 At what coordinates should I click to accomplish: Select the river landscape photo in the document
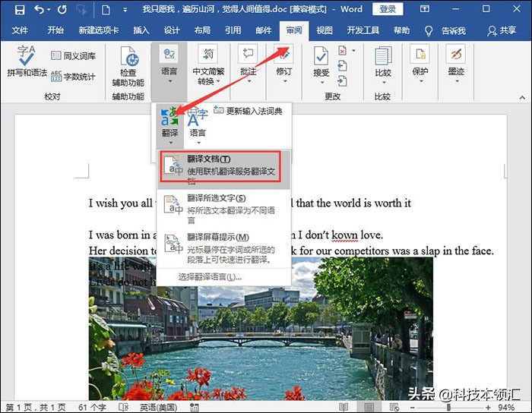[261, 329]
